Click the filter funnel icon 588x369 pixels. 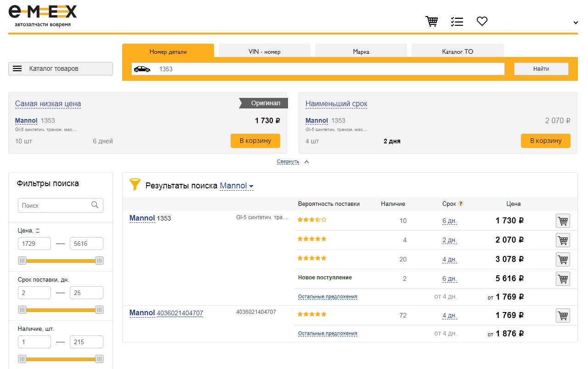tap(135, 185)
